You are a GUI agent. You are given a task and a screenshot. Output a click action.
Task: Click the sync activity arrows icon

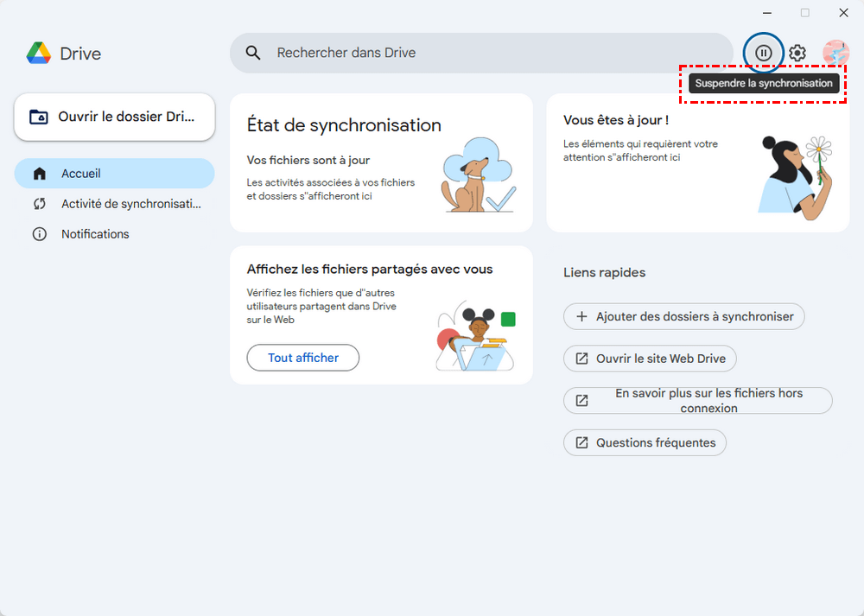click(x=39, y=204)
